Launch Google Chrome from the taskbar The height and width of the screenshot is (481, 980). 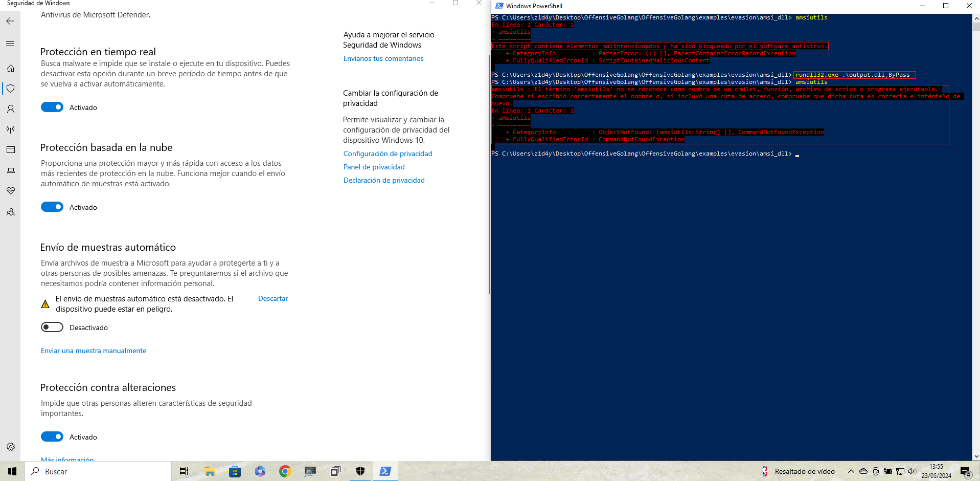pyautogui.click(x=285, y=471)
